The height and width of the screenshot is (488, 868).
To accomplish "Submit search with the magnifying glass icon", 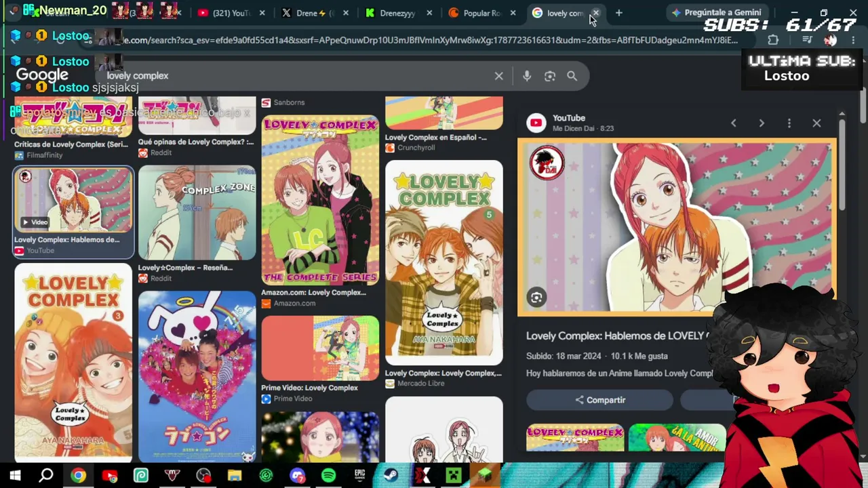I will pyautogui.click(x=572, y=76).
